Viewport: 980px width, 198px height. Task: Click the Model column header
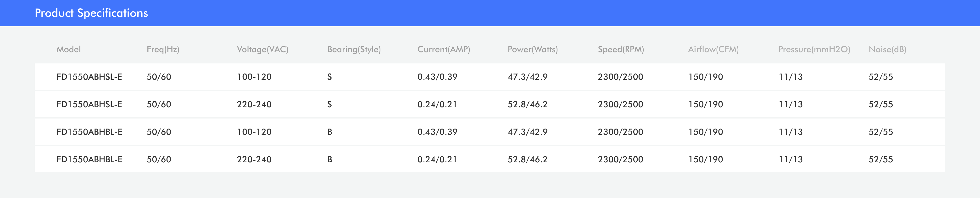68,50
